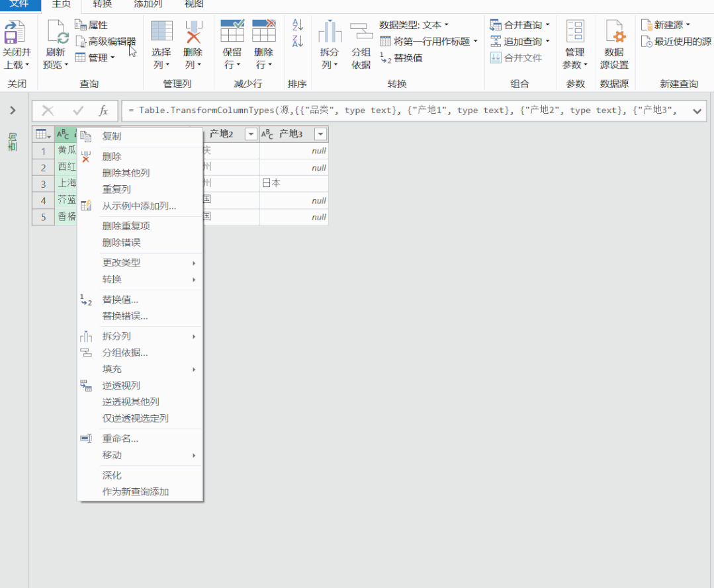Choose 替换错误... from the context menu
The width and height of the screenshot is (714, 588).
140,316
